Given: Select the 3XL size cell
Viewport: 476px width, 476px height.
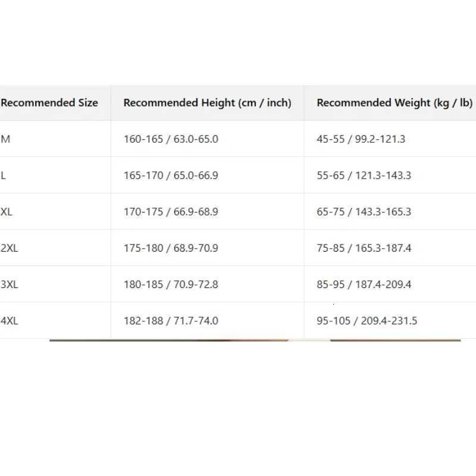Looking at the screenshot, I should [x=10, y=284].
